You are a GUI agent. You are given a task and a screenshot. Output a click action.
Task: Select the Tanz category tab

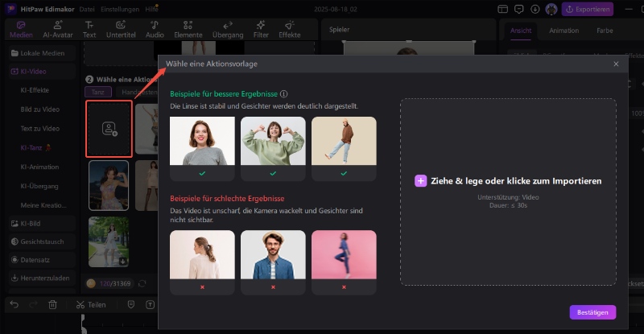point(98,92)
